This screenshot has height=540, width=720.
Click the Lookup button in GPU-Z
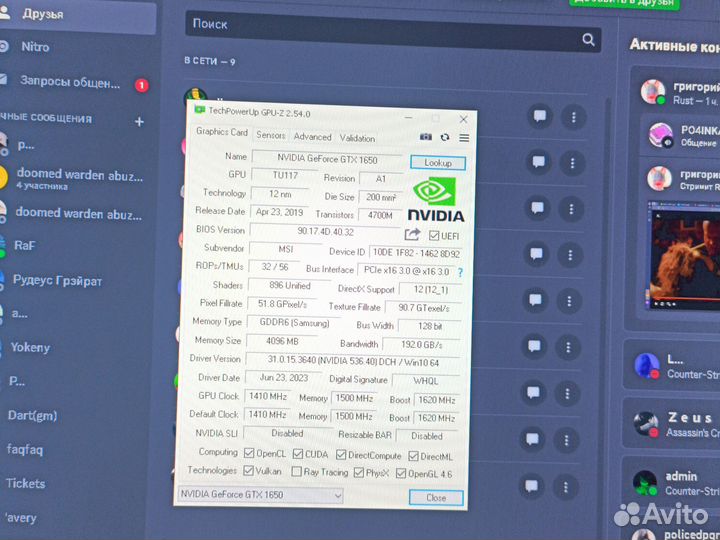pos(438,163)
